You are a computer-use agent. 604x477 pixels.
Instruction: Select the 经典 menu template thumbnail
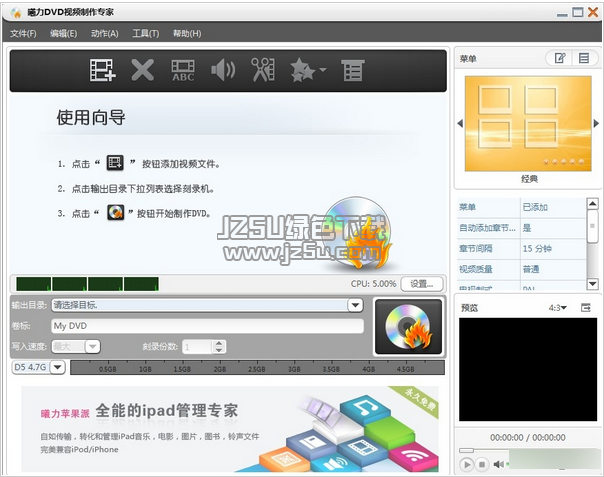click(x=528, y=123)
